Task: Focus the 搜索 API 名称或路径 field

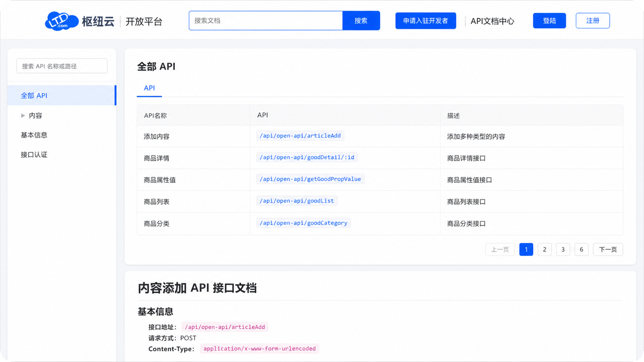Action: 62,66
